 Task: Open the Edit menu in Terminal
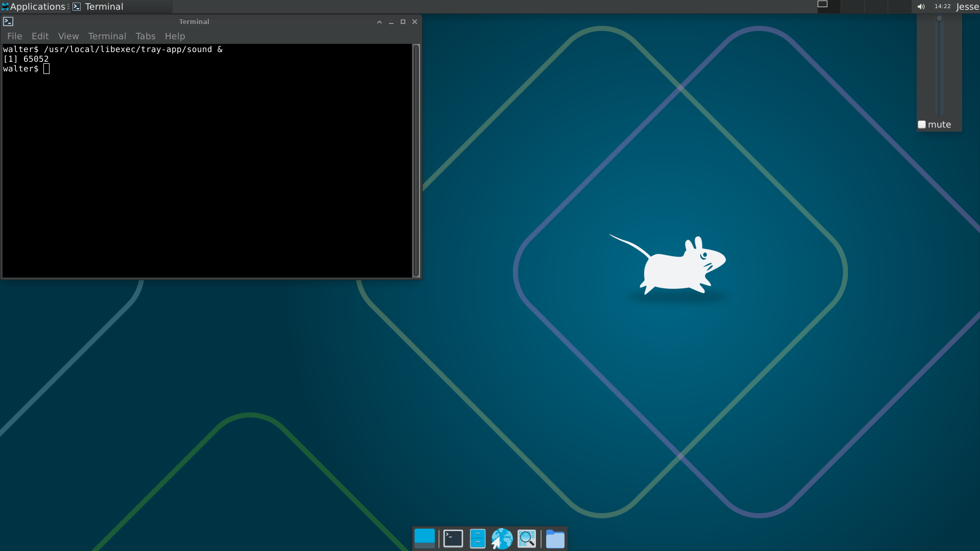pos(40,36)
